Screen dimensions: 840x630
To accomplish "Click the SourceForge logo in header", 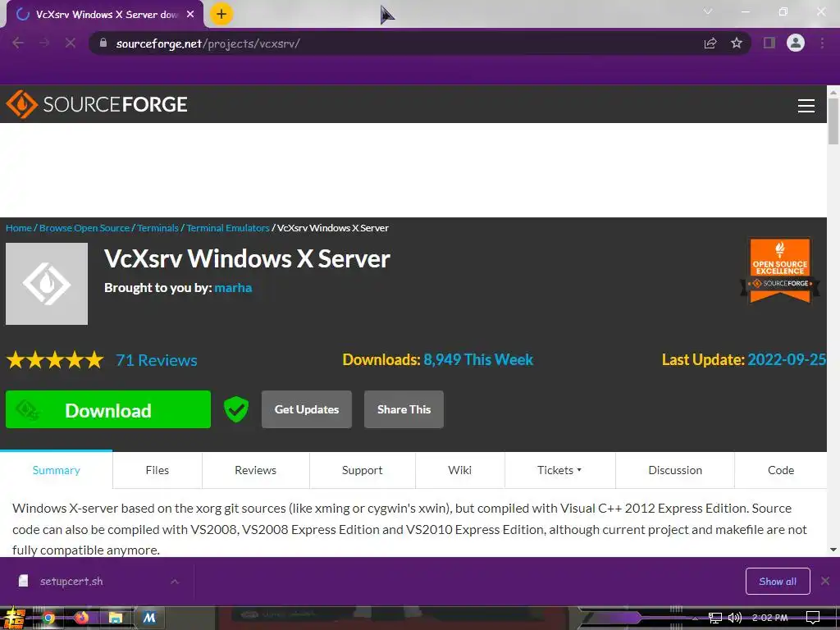I will pos(97,104).
